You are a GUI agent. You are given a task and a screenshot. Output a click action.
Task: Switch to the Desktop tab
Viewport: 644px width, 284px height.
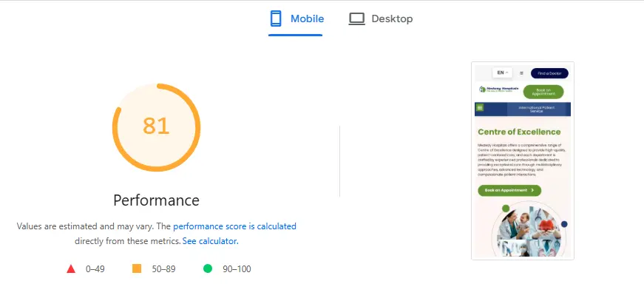point(381,19)
